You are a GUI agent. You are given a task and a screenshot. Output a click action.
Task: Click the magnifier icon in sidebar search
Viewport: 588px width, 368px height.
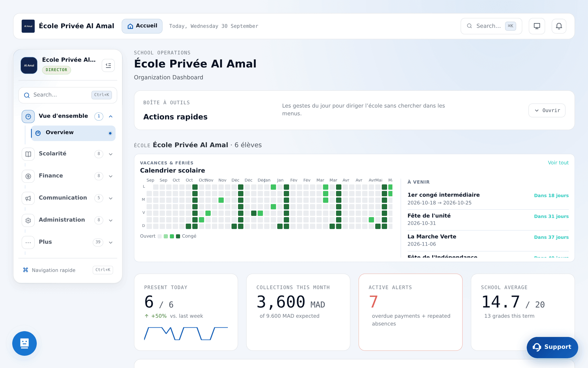27,95
